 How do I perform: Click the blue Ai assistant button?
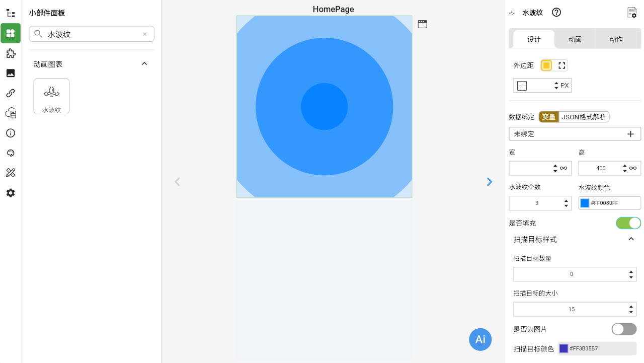coord(480,339)
